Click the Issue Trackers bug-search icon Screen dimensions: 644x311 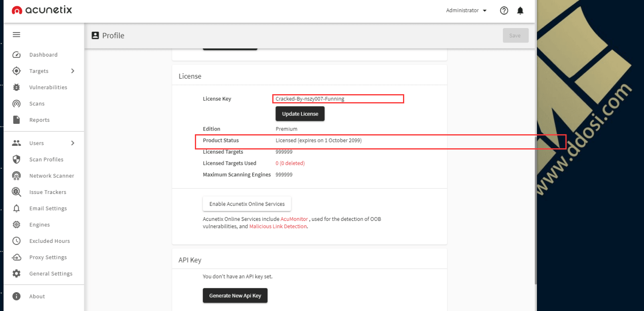pos(16,192)
